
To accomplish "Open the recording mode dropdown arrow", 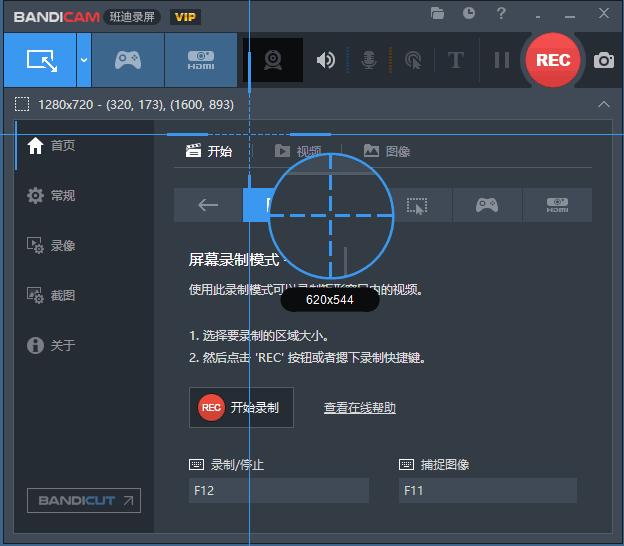I will (83, 60).
